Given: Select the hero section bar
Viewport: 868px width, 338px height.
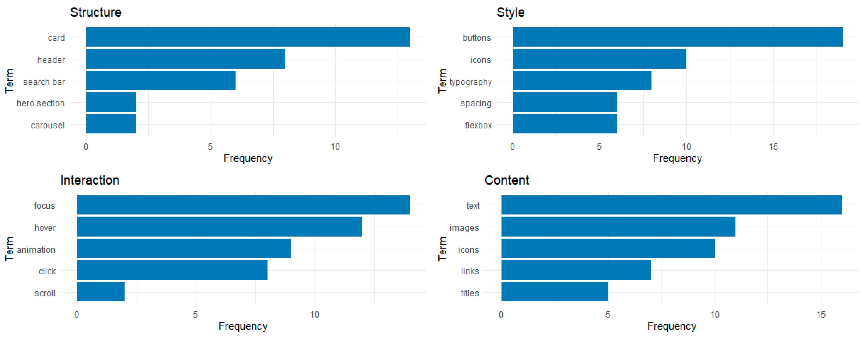Looking at the screenshot, I should (x=111, y=102).
